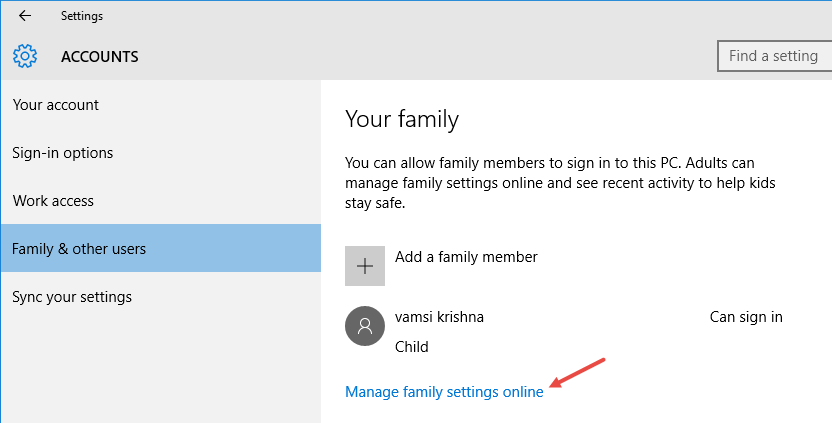The height and width of the screenshot is (423, 832).
Task: Click the plus icon to add family member
Action: click(364, 266)
